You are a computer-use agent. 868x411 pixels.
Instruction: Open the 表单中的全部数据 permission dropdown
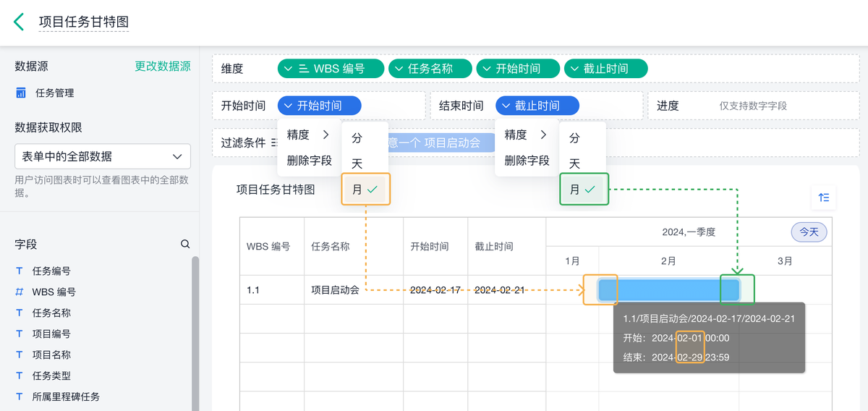point(103,156)
